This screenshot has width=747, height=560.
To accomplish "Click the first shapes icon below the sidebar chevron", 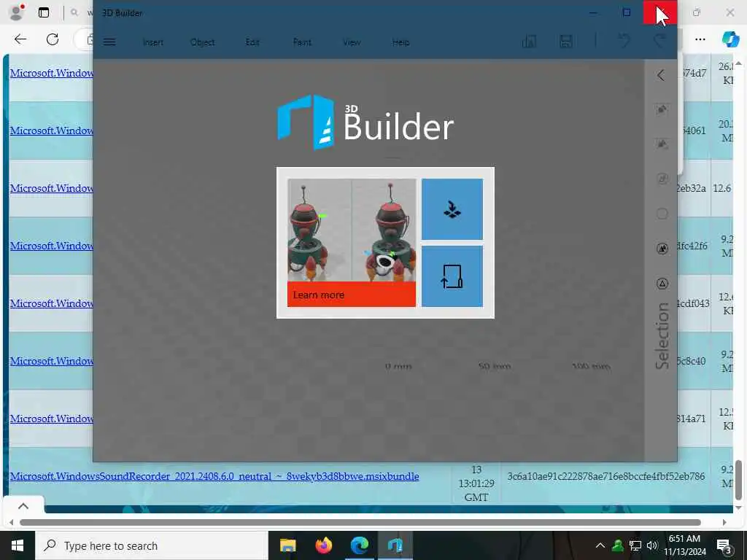I will [662, 109].
